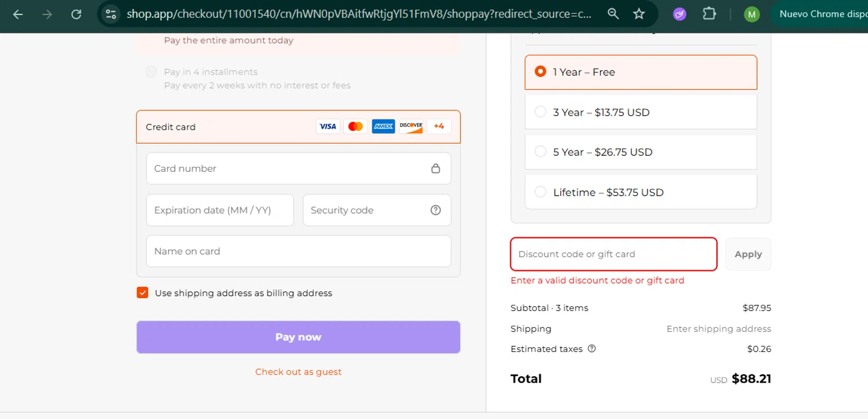Reload the checkout page

(76, 14)
